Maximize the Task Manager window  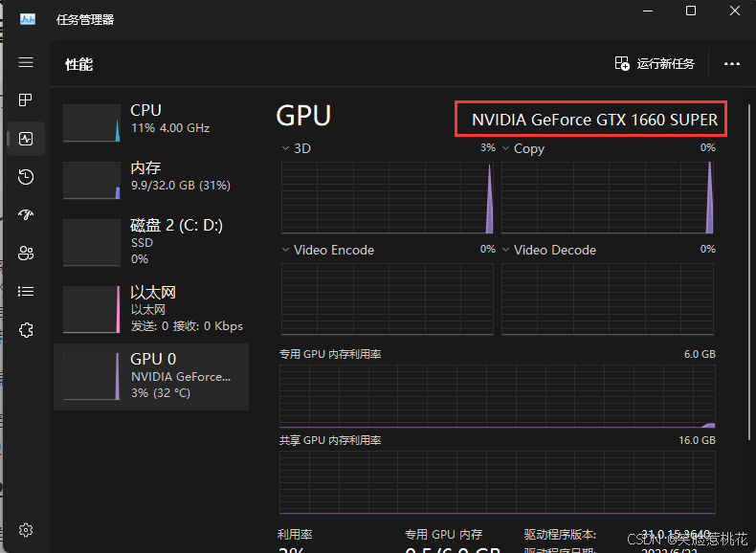pos(691,11)
